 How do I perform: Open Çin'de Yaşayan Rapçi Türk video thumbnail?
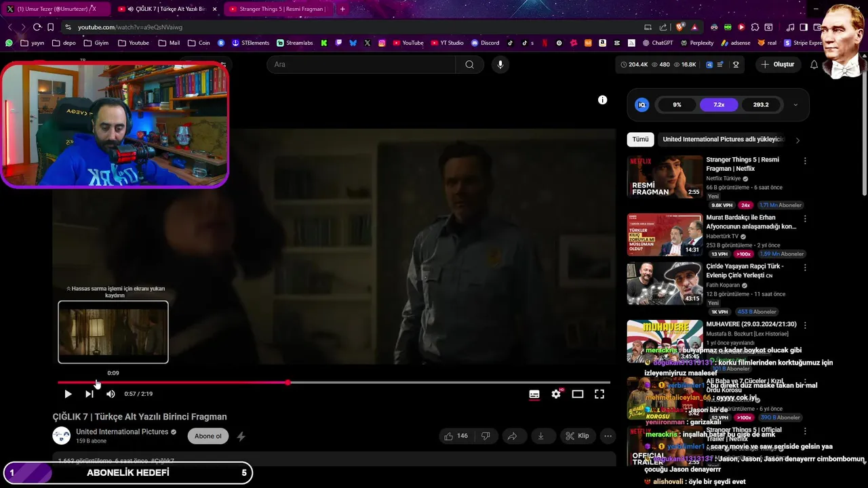pos(665,283)
